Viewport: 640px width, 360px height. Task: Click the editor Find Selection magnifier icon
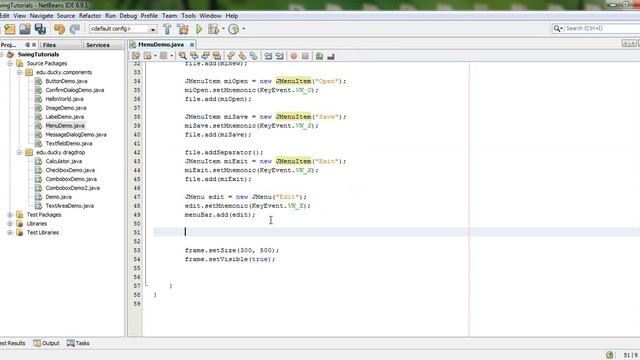(182, 56)
